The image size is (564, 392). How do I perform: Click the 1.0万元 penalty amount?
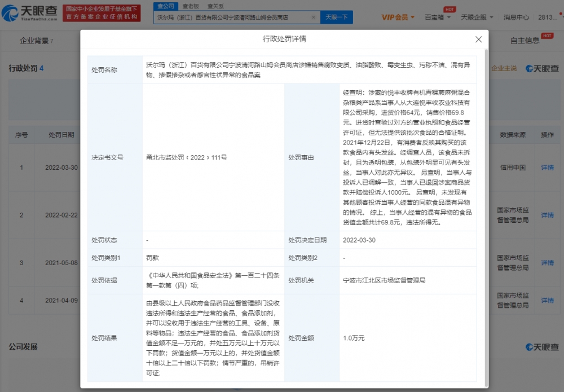click(354, 338)
